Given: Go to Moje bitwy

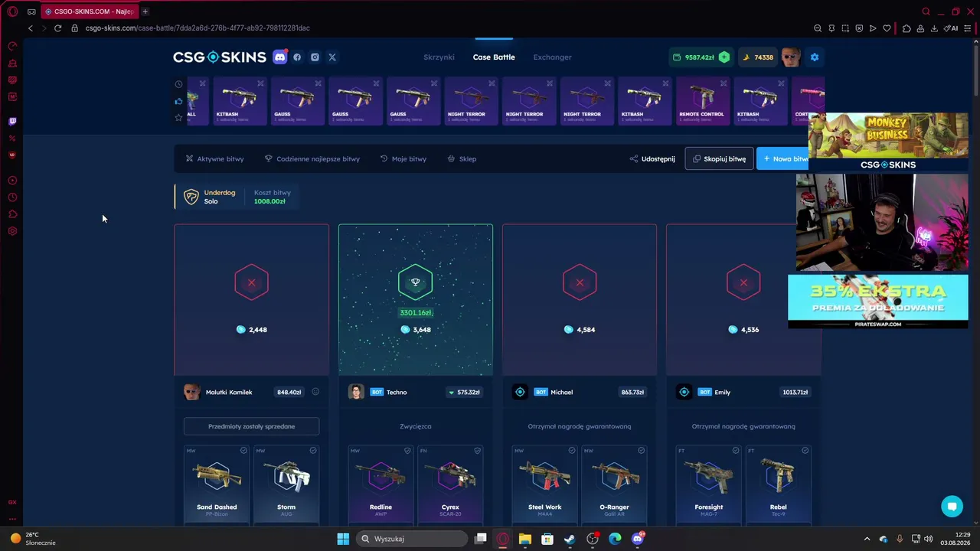Looking at the screenshot, I should [403, 159].
